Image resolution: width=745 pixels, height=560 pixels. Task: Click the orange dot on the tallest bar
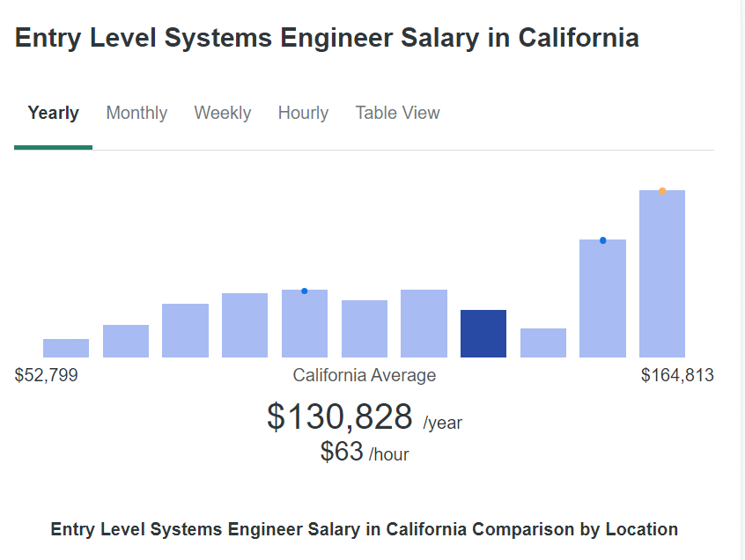[x=662, y=191]
